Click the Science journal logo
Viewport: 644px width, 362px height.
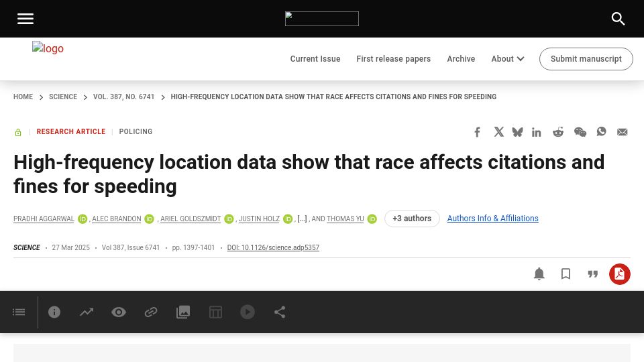48,48
